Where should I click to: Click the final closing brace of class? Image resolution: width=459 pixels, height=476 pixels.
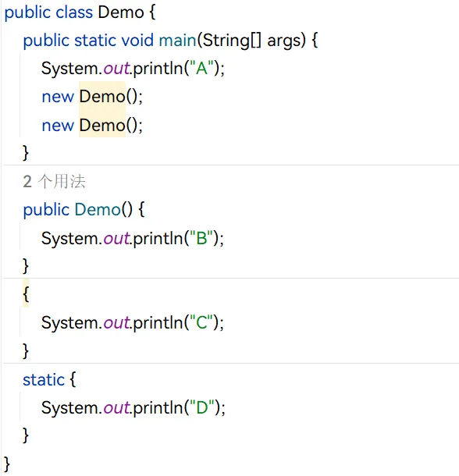(x=7, y=464)
